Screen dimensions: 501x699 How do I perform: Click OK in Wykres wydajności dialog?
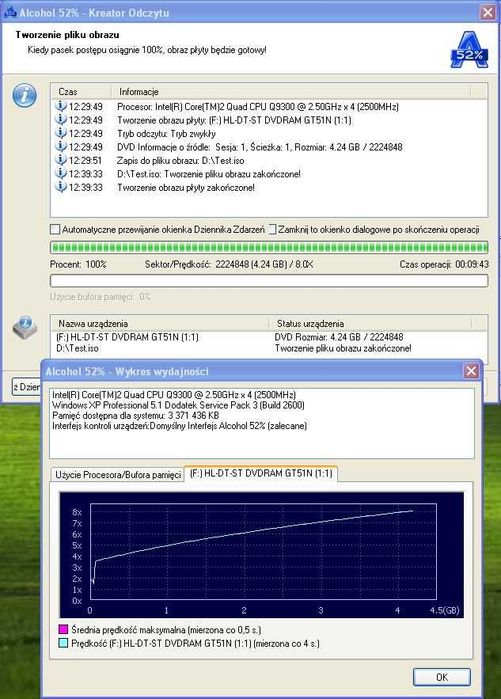click(x=442, y=677)
